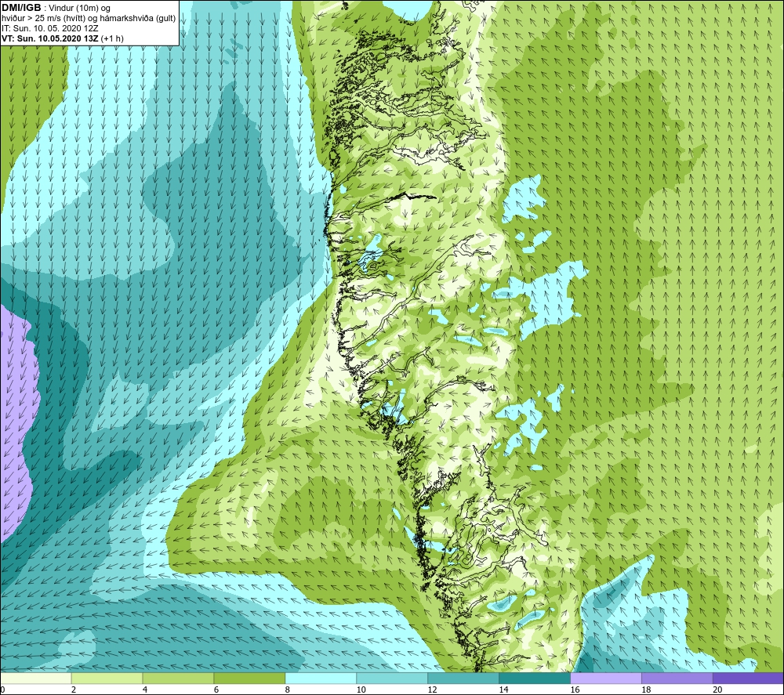Click the pale cream 0–2 m/s legend swatch
Image resolution: width=784 pixels, height=695 pixels.
pos(35,678)
